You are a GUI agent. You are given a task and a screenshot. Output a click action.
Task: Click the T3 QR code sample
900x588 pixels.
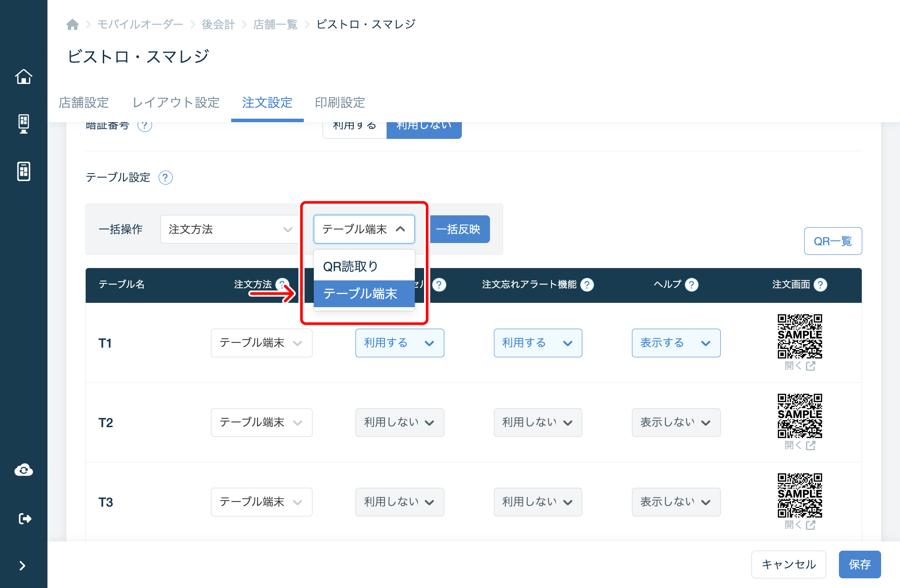800,495
